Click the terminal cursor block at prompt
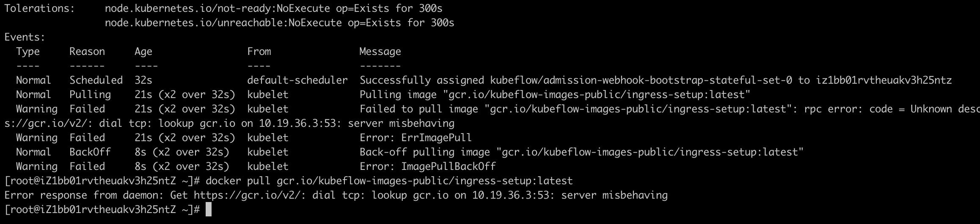Viewport: 980px width, 224px height. pos(208,210)
